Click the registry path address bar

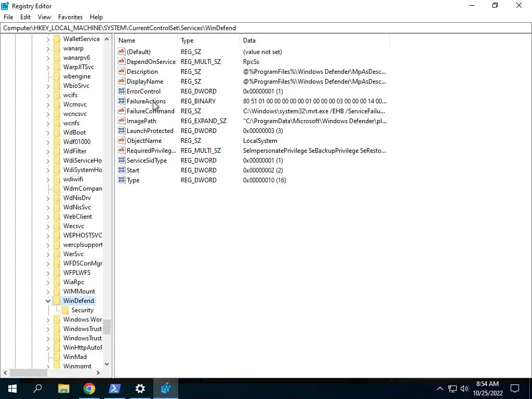pos(266,28)
